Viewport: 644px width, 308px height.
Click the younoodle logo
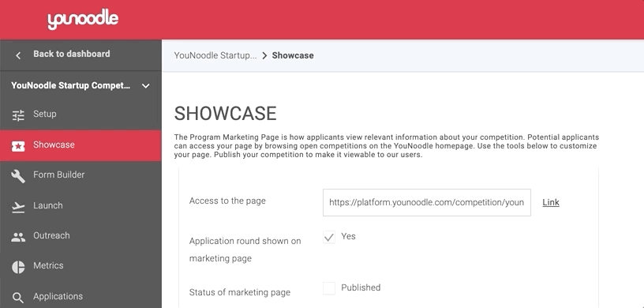(83, 20)
